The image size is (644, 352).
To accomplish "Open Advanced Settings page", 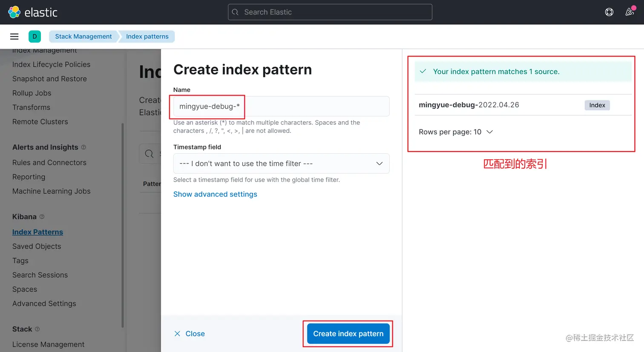I will 44,303.
